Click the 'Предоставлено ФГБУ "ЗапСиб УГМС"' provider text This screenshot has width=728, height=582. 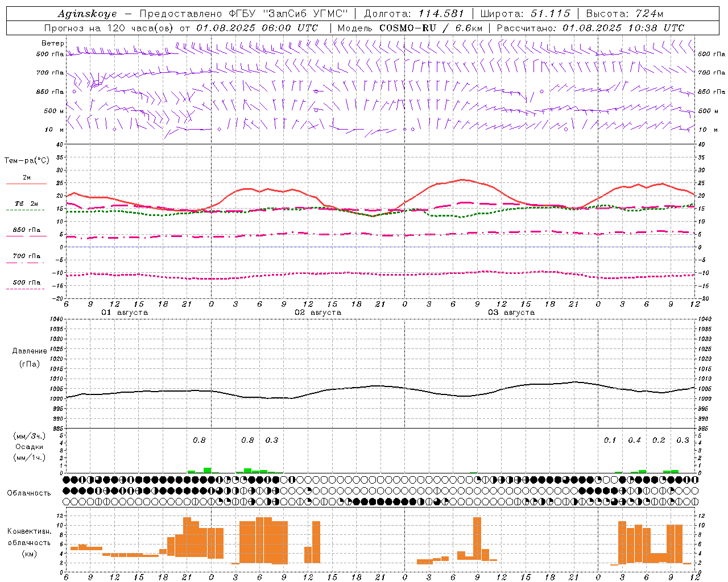tap(243, 14)
